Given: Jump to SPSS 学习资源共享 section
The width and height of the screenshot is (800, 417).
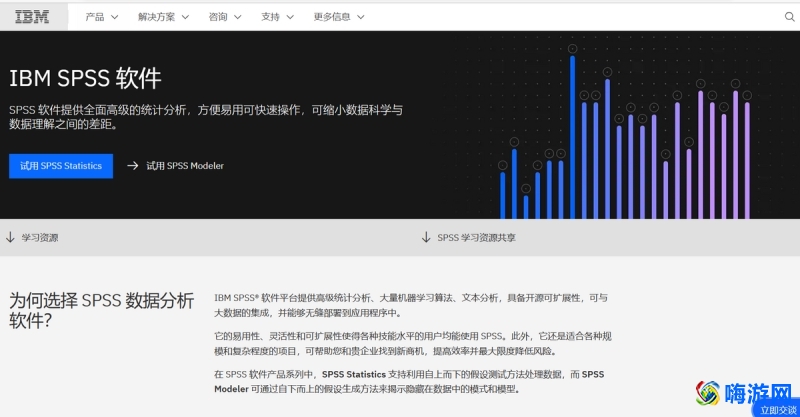Looking at the screenshot, I should [476, 237].
